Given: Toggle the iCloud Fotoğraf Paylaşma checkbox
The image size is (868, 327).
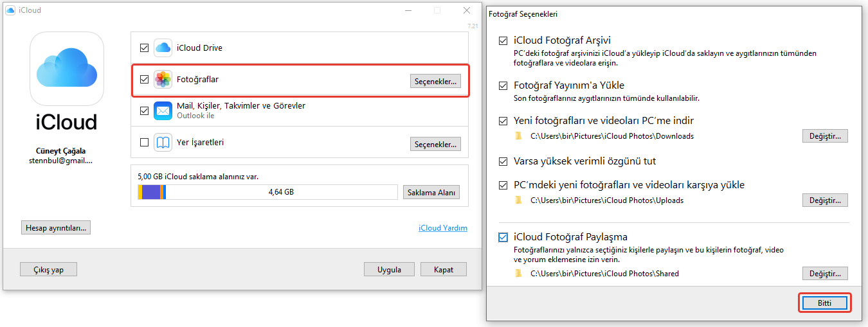Looking at the screenshot, I should click(x=503, y=237).
